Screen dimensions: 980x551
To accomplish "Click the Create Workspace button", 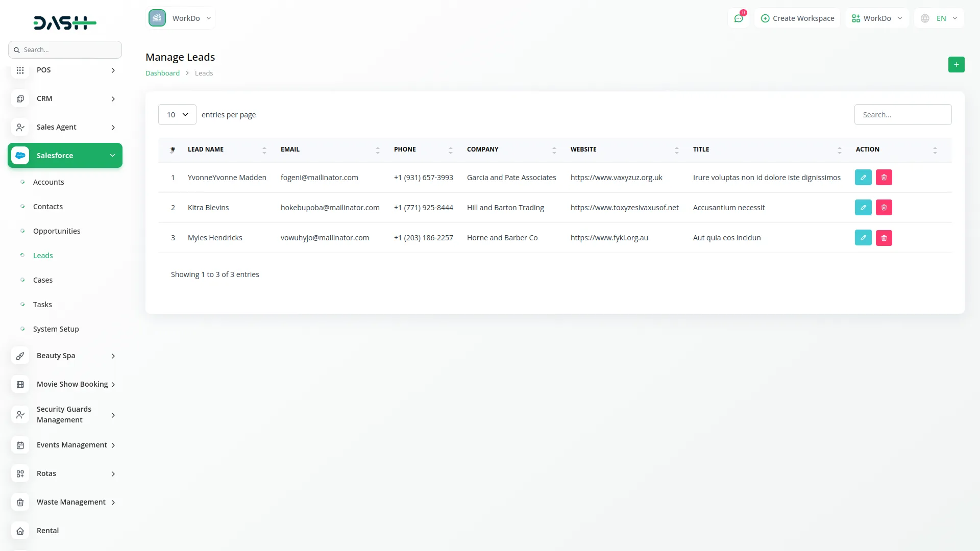I will coord(797,18).
